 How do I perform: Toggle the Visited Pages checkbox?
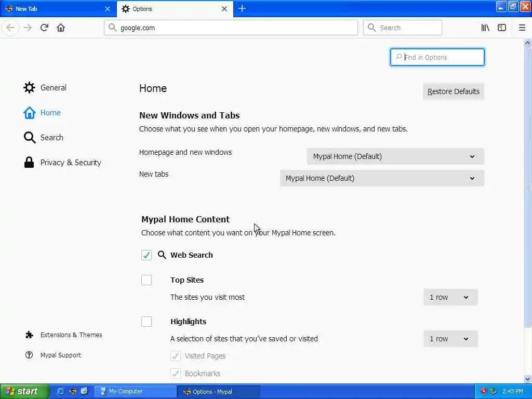coord(176,356)
